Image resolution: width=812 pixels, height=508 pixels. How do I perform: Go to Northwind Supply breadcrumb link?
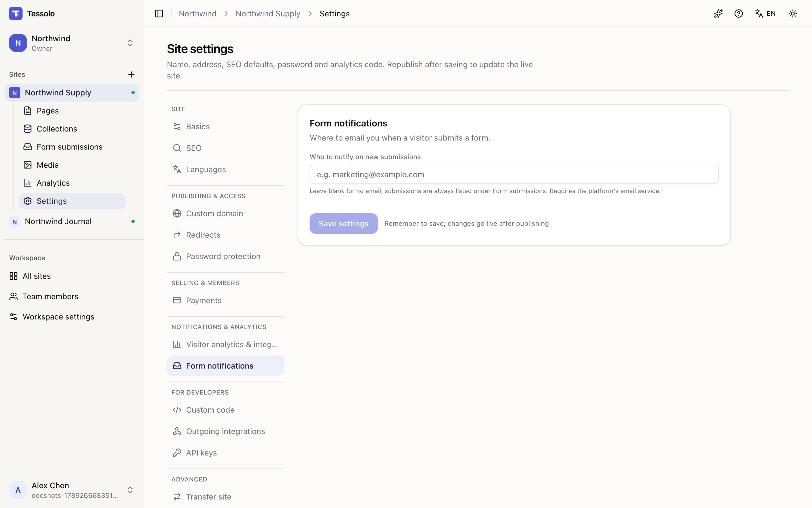pyautogui.click(x=268, y=14)
